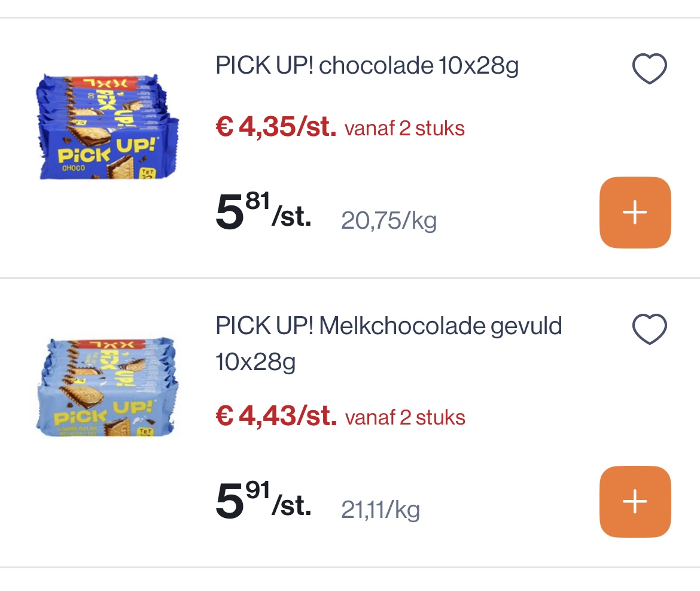Select the discount price € 4,35/st. label
The width and height of the screenshot is (700, 591).
[275, 128]
